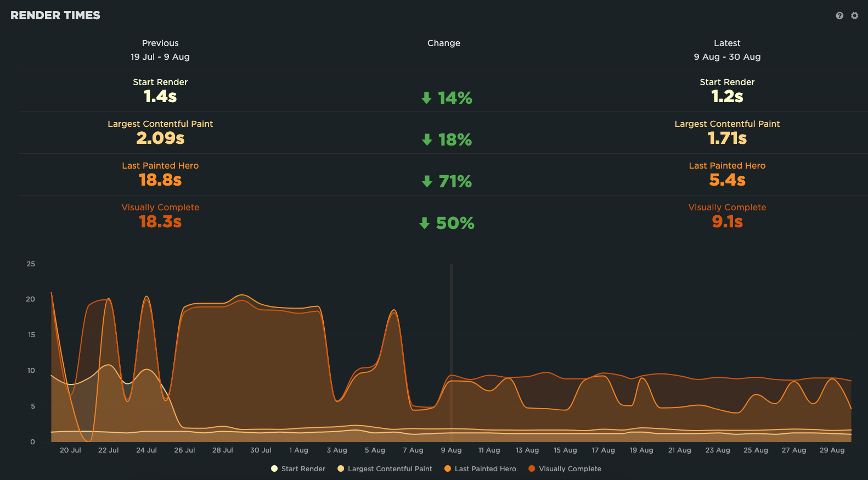Screen dimensions: 868x480
Task: Click the green down arrow beside 71%
Action: [x=427, y=182]
